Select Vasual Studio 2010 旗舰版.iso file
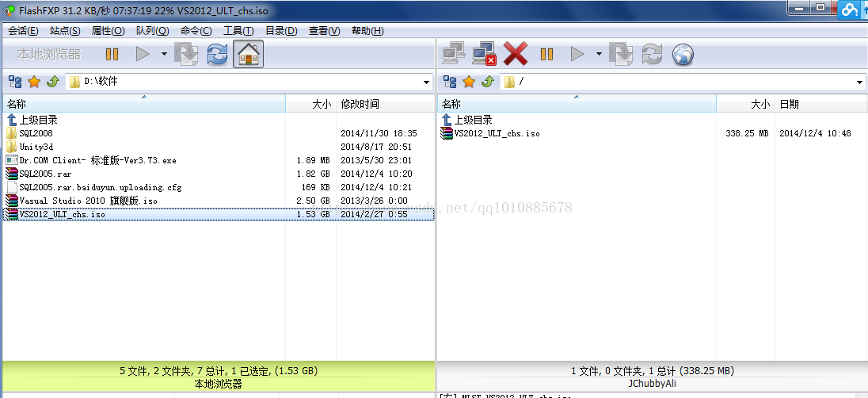Screen dimensions: 868x398 pyautogui.click(x=82, y=201)
